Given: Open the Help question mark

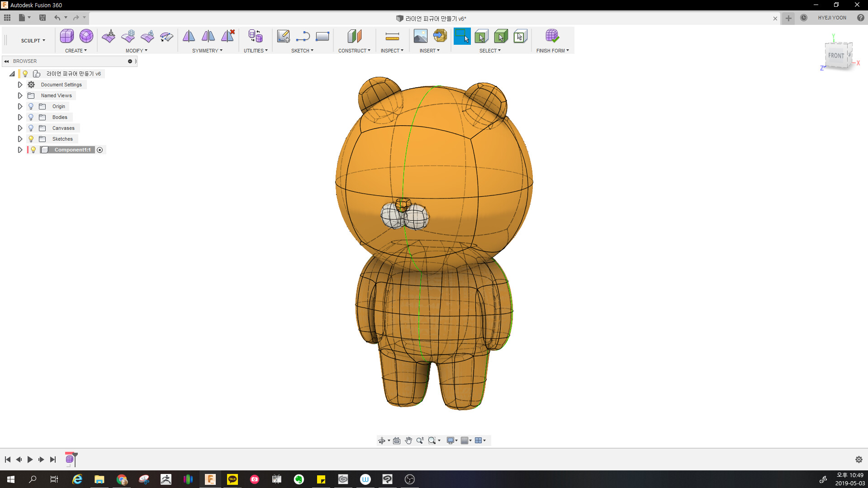Looking at the screenshot, I should click(860, 18).
